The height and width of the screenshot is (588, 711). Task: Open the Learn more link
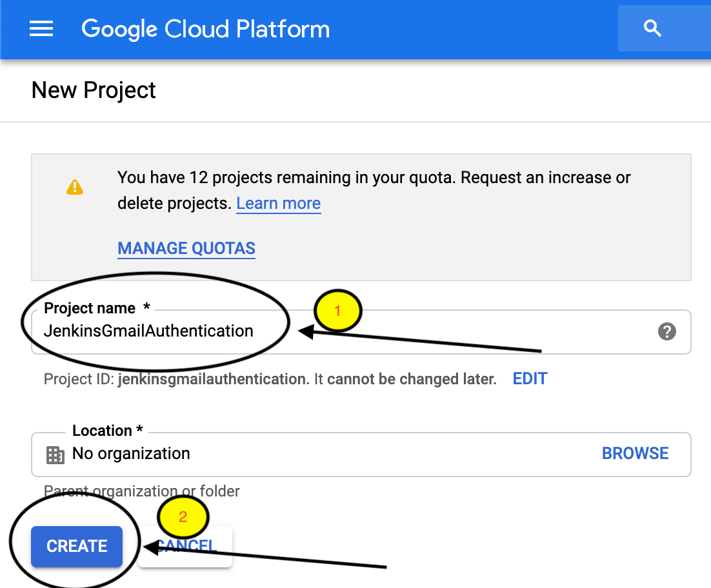point(278,204)
